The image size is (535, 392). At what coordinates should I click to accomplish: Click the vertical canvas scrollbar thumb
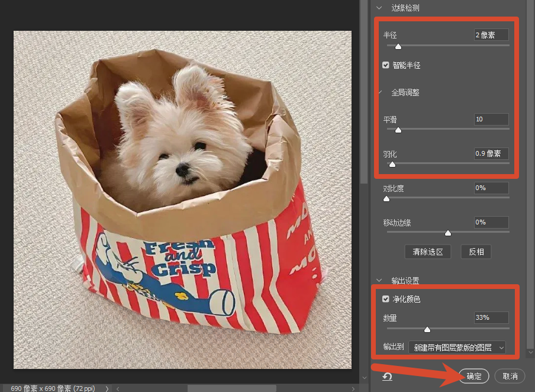(x=364, y=92)
